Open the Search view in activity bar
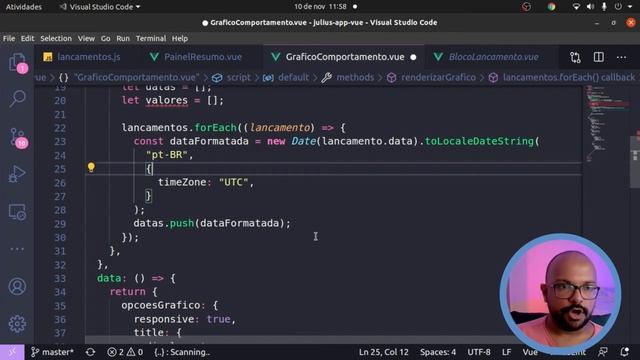Screen dimensions: 640x360 tap(17, 98)
